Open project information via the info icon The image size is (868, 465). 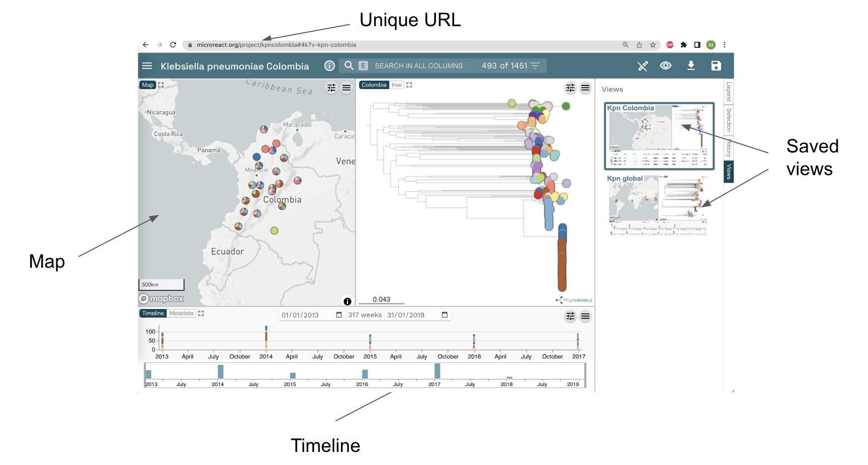pos(329,65)
